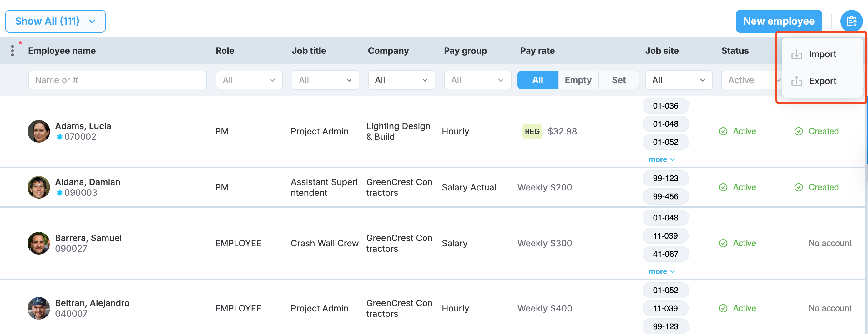Viewport: 868px width, 334px height.
Task: Click the verified badge beside 090003
Action: tap(60, 192)
